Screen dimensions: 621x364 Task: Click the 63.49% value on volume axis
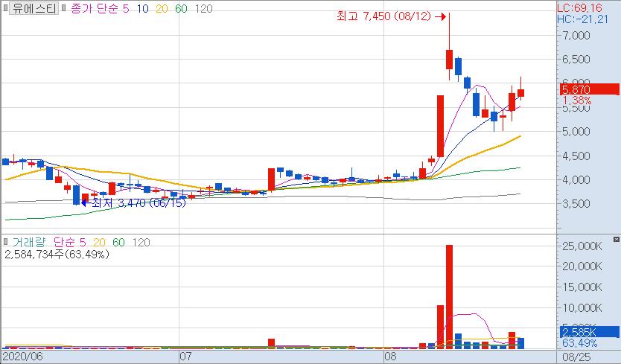(580, 342)
